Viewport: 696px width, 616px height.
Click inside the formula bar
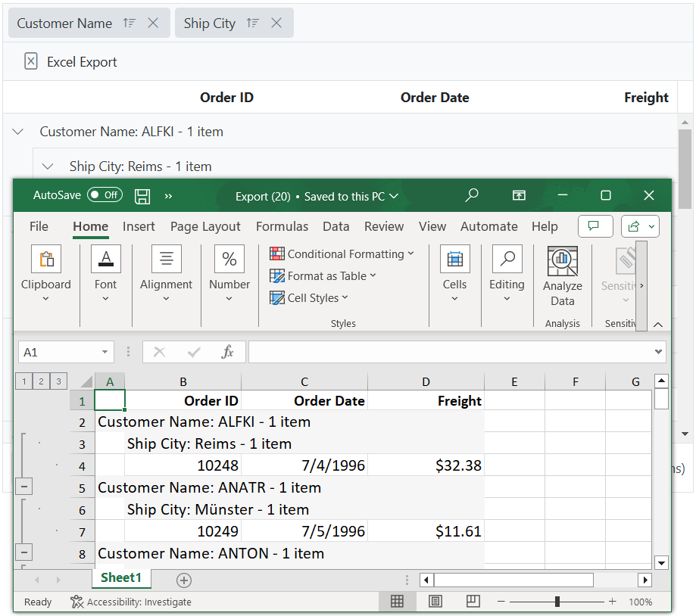point(450,352)
